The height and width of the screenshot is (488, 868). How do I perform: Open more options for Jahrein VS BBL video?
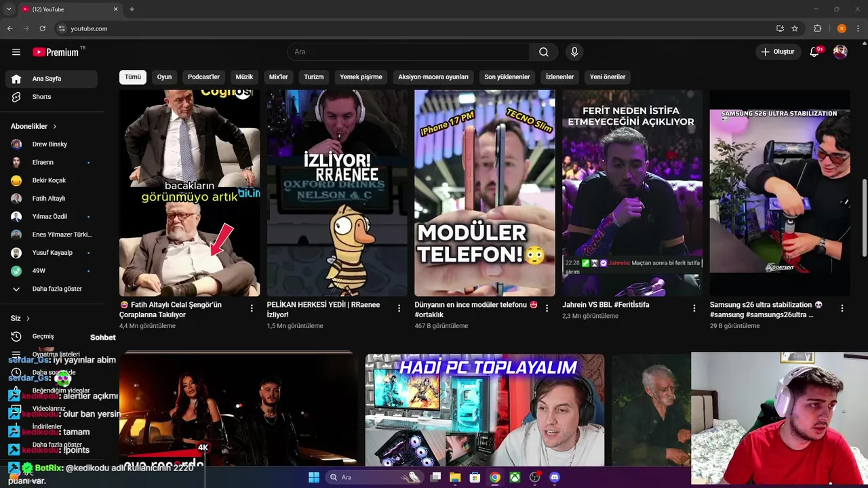click(694, 308)
